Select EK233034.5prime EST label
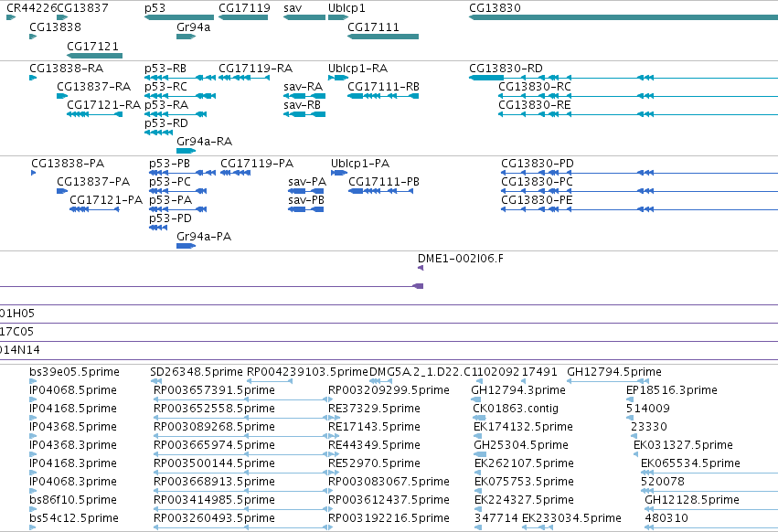778x532 pixels. tap(571, 518)
